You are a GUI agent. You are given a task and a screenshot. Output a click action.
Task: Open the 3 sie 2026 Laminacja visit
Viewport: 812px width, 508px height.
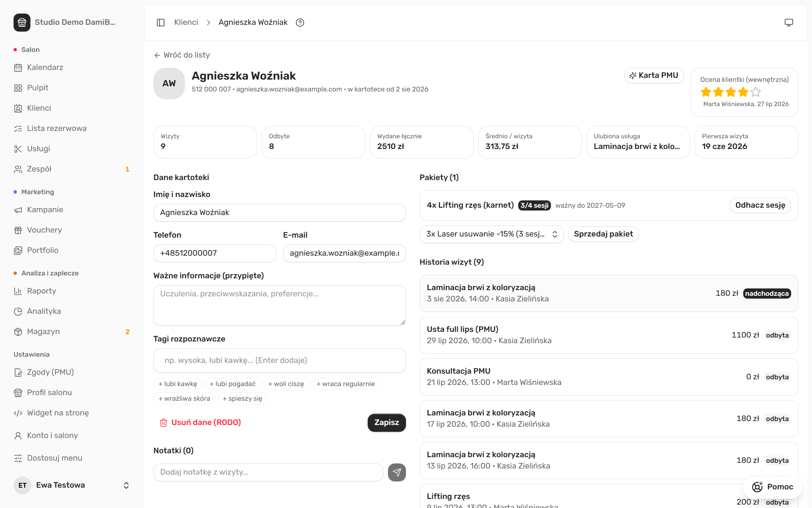[609, 293]
